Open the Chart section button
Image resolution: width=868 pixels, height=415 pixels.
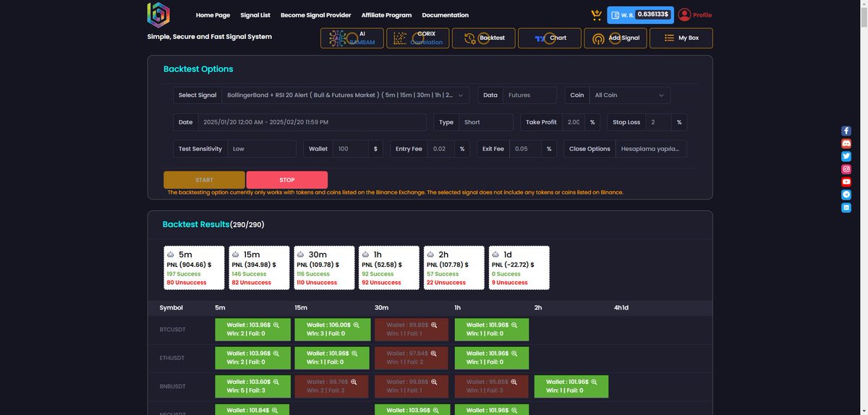coord(550,38)
